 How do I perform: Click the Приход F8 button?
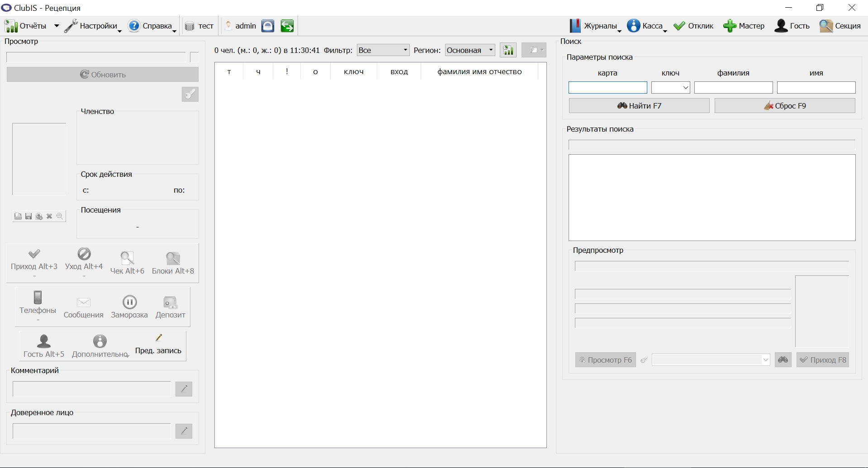[x=822, y=360]
